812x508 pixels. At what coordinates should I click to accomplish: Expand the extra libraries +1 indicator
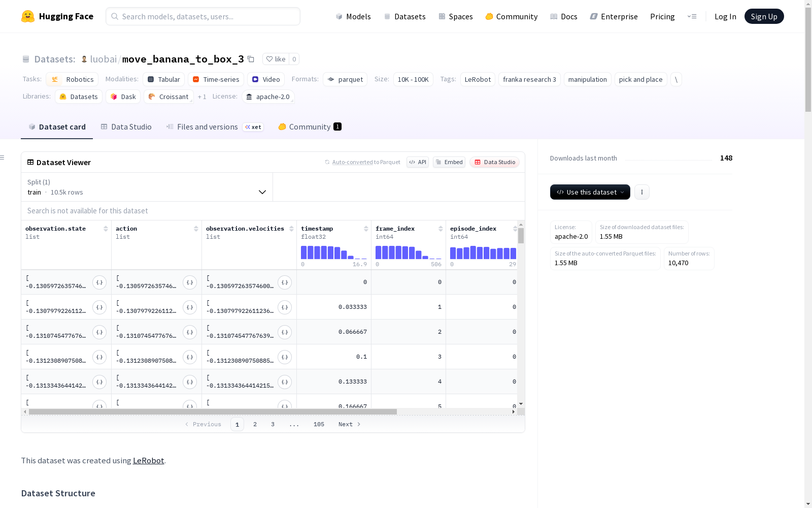202,97
